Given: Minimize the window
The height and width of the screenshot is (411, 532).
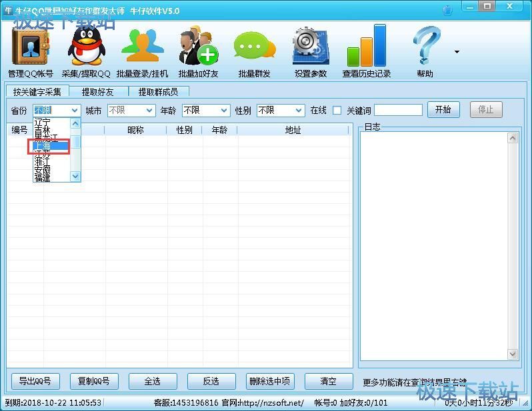Looking at the screenshot, I should (470, 7).
